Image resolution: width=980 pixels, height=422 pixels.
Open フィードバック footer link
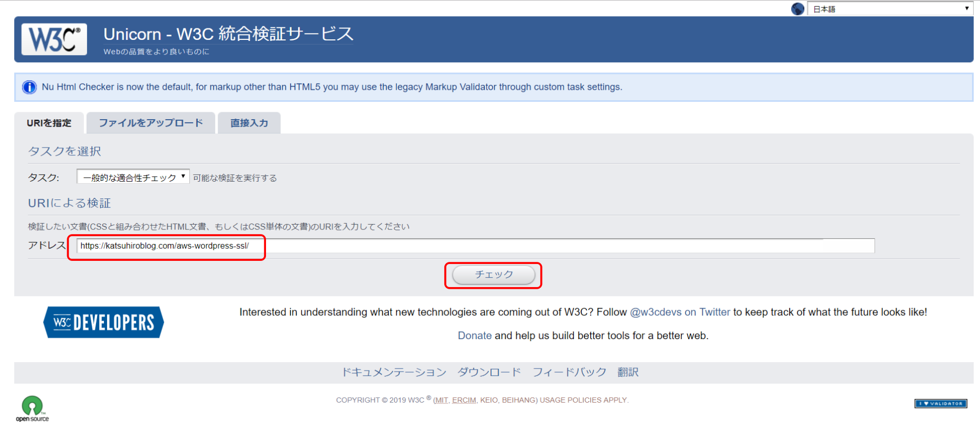coord(569,372)
